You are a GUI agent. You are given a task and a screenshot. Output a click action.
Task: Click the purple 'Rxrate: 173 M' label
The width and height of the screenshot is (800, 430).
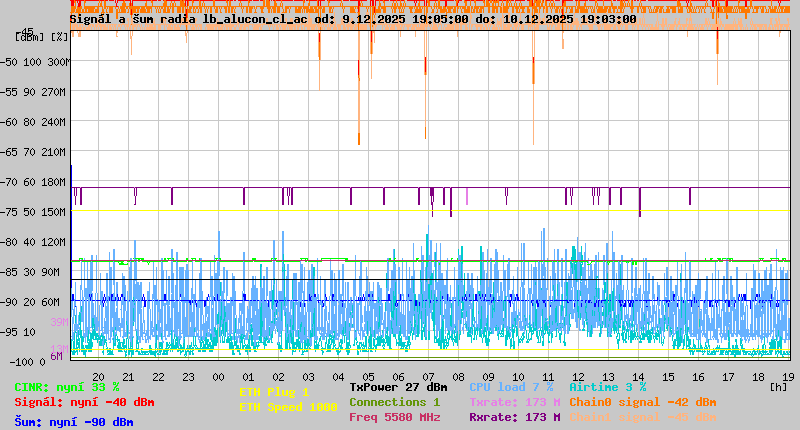point(506,417)
